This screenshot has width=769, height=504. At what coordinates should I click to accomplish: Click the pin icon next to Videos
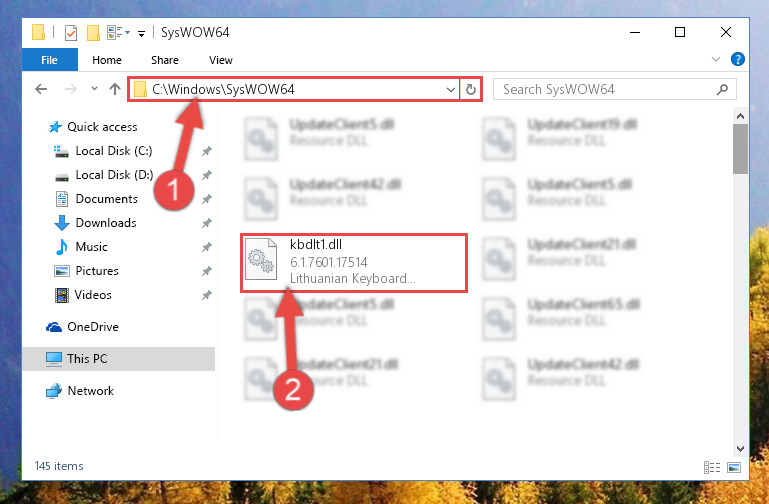point(207,295)
